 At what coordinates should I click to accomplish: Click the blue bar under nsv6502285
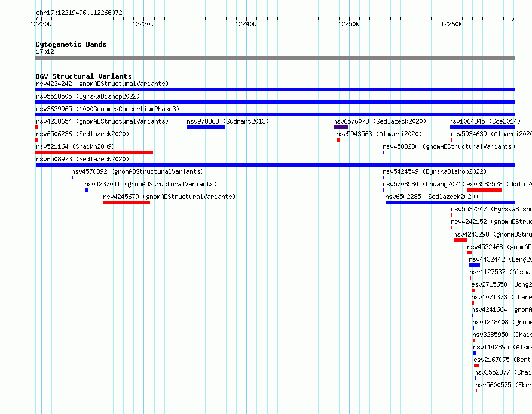(x=450, y=203)
